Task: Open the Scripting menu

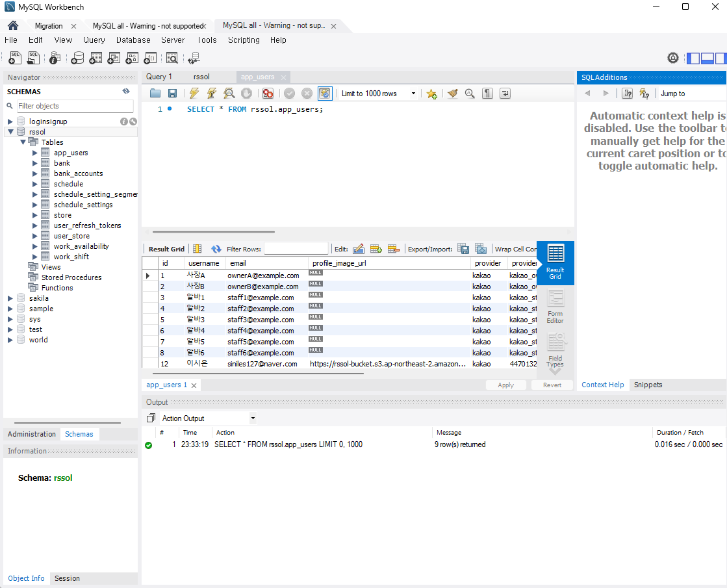Action: pos(244,40)
